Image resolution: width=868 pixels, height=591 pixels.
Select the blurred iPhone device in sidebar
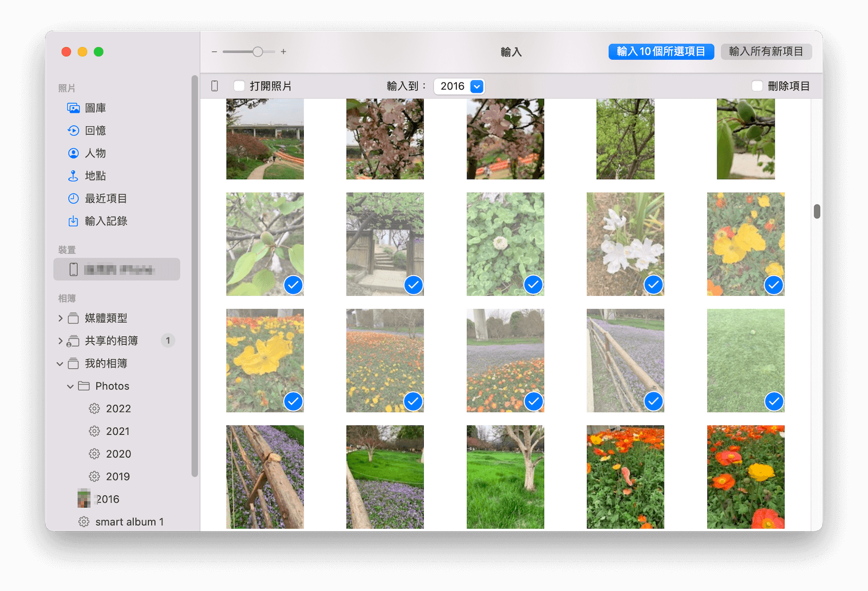(x=117, y=269)
